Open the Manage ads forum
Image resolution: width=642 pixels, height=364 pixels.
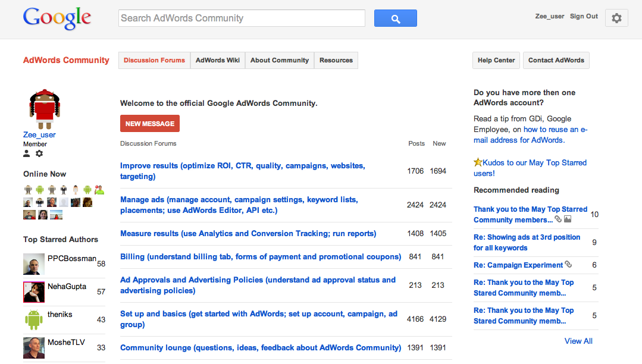(239, 205)
